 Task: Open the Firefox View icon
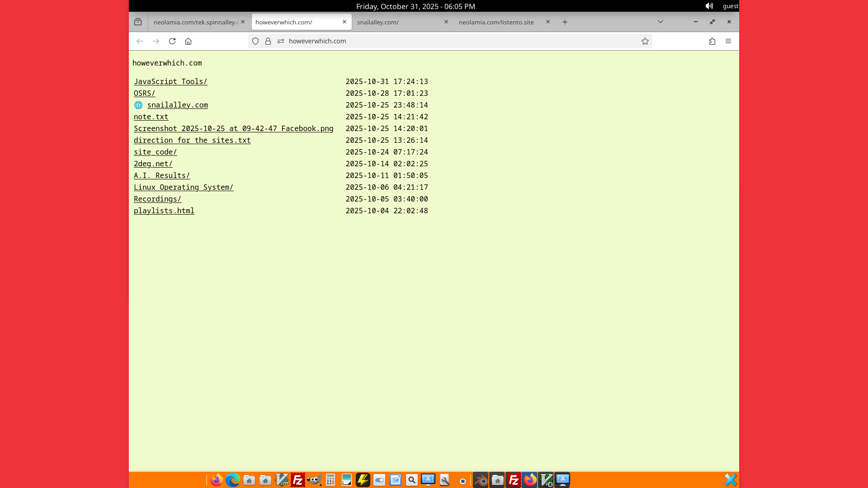point(138,22)
